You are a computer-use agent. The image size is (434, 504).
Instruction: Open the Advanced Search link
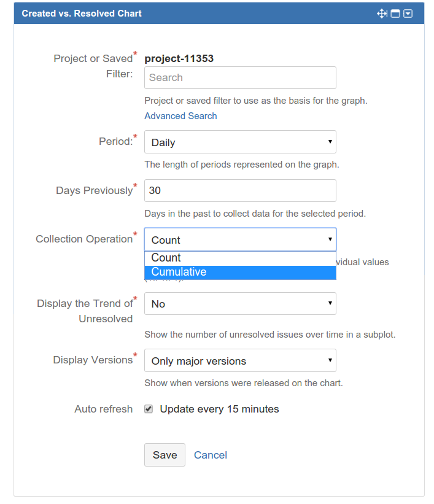tap(180, 116)
